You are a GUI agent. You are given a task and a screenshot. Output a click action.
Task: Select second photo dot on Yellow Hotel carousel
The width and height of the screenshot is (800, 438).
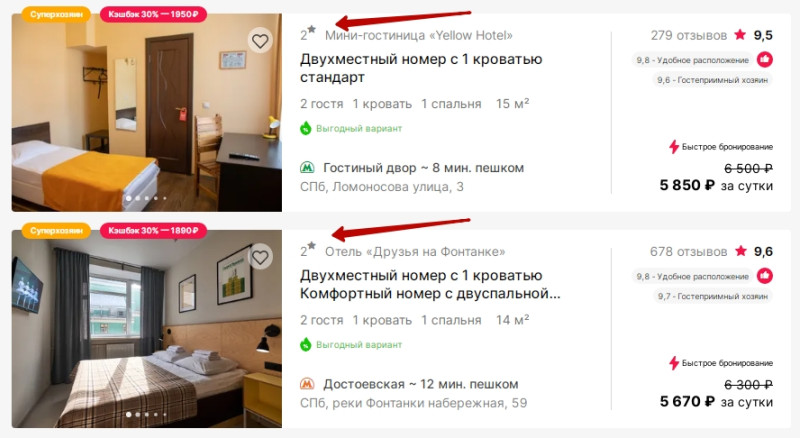tap(138, 198)
